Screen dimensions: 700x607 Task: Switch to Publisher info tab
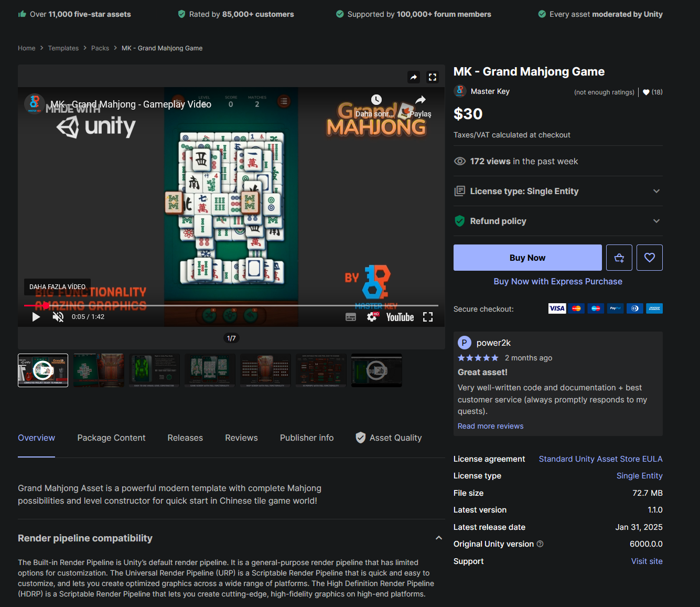point(307,438)
